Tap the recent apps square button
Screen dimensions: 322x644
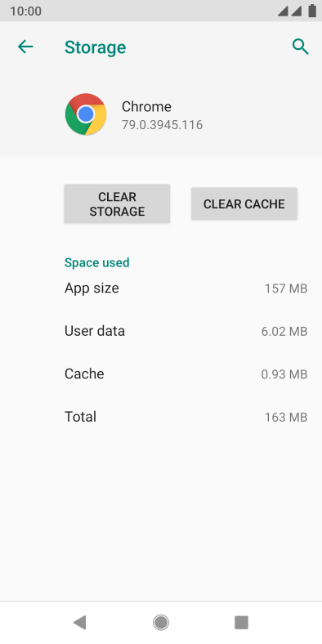[242, 622]
